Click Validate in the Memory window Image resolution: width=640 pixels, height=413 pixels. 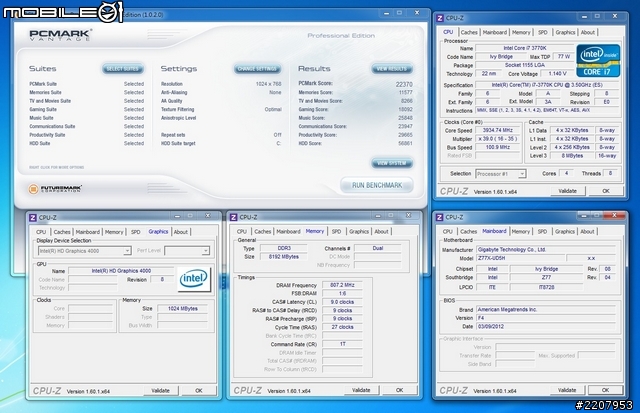[x=361, y=390]
